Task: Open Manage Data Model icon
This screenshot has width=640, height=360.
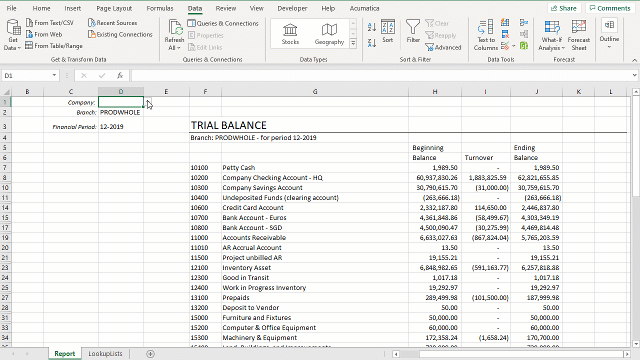Action: click(524, 46)
